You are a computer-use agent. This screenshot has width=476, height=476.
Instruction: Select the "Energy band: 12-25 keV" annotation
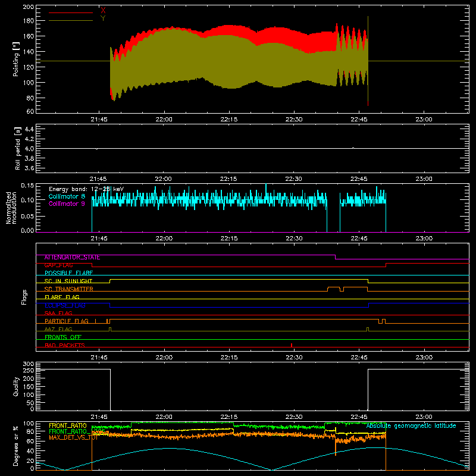point(86,189)
